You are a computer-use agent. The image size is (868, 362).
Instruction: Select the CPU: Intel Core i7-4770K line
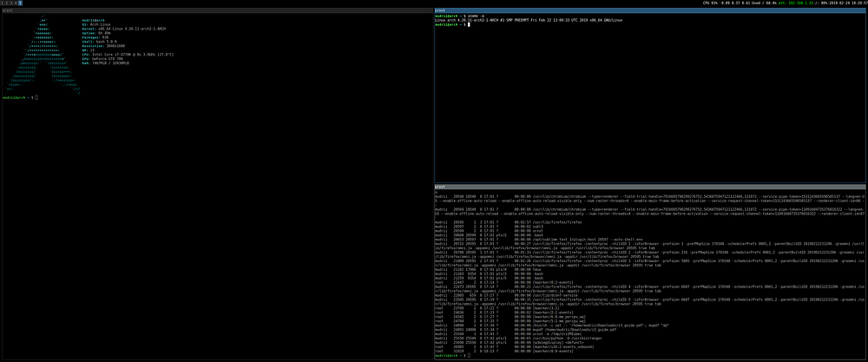128,54
